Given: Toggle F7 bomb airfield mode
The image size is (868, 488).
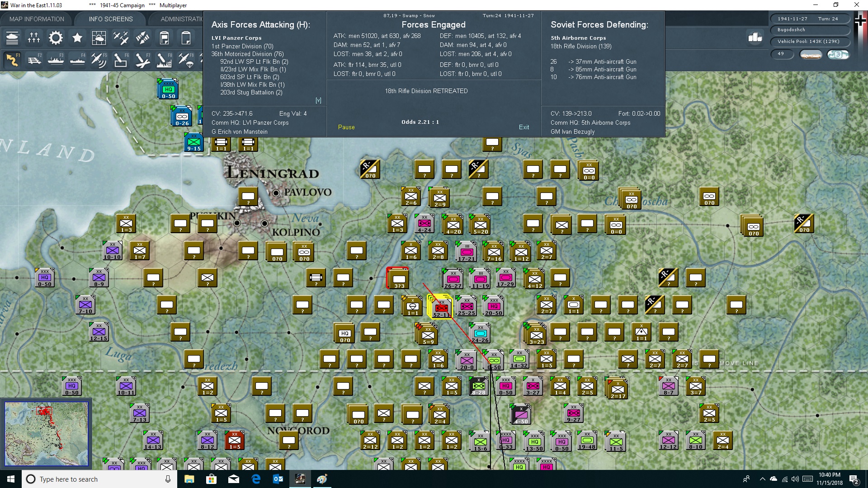Looking at the screenshot, I should (142, 60).
